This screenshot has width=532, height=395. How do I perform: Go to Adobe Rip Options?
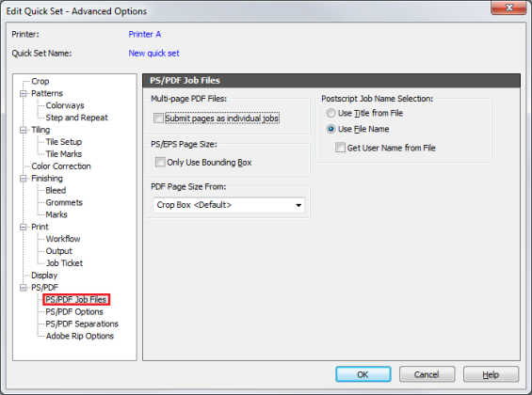(80, 336)
